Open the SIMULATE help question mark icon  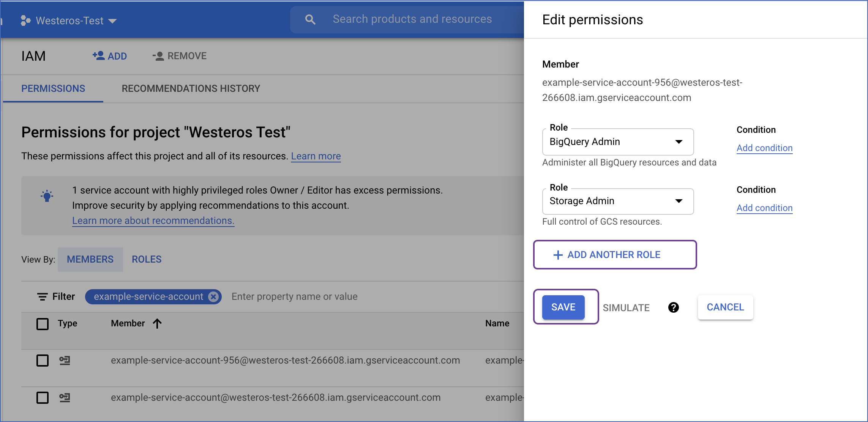point(674,307)
